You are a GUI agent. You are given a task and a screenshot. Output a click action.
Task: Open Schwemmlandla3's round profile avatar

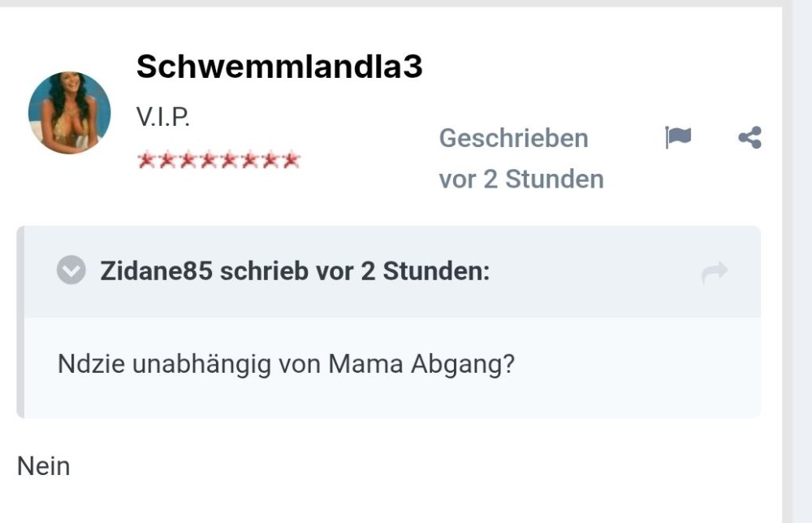click(70, 113)
